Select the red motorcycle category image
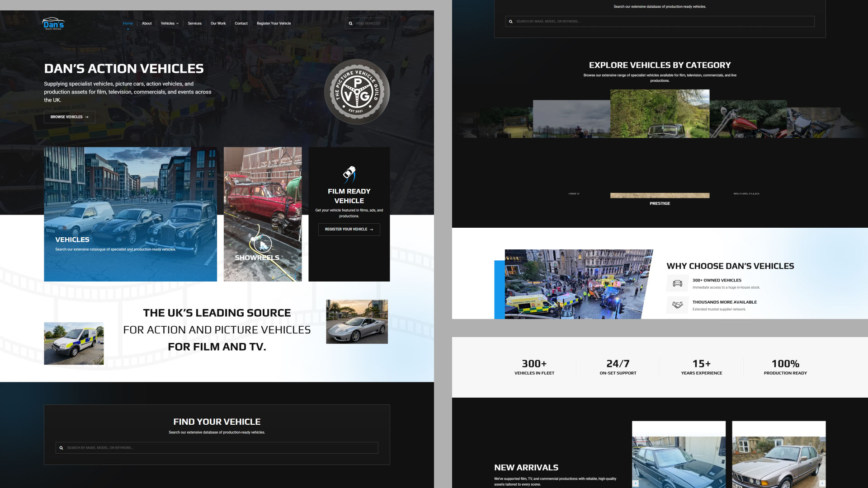Viewport: 868px width, 488px height. coord(748,119)
